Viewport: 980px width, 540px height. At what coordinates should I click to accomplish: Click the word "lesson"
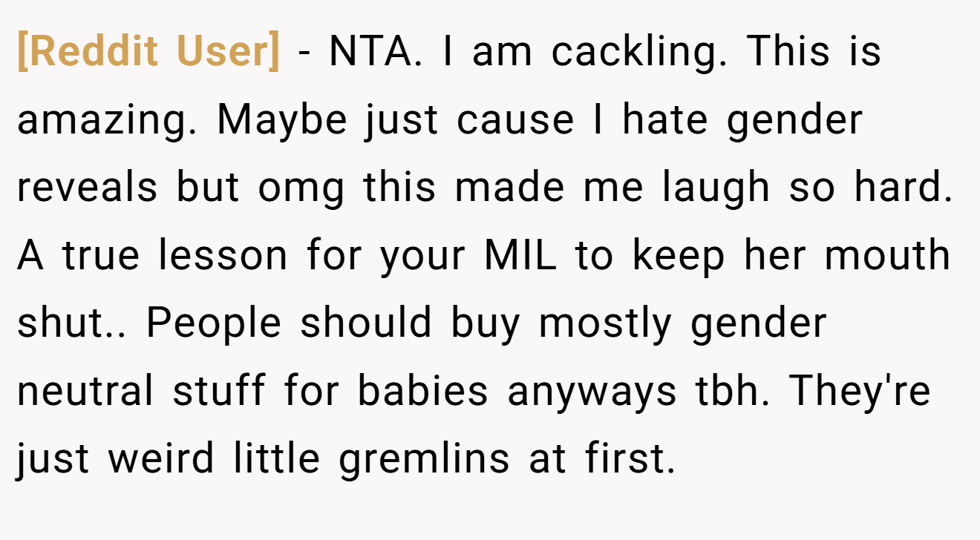pyautogui.click(x=223, y=256)
